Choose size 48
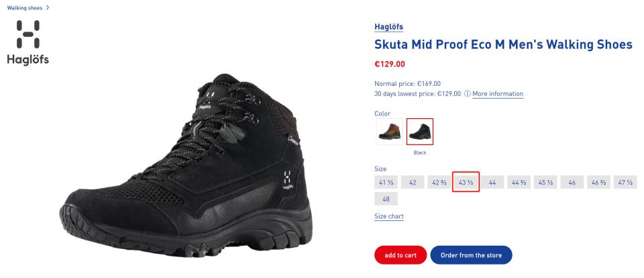Image resolution: width=644 pixels, height=278 pixels. 386,199
